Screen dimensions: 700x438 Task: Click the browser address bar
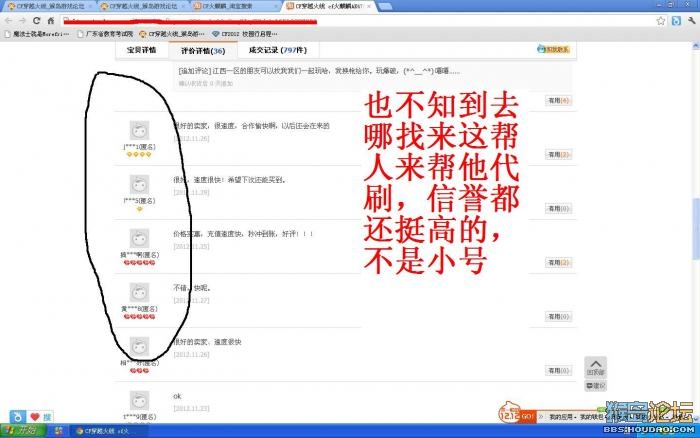357,21
